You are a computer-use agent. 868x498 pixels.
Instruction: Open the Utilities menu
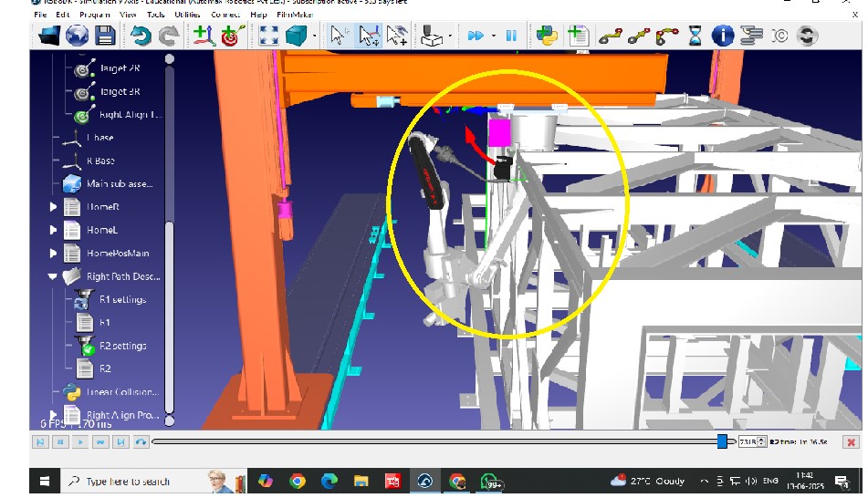[187, 15]
